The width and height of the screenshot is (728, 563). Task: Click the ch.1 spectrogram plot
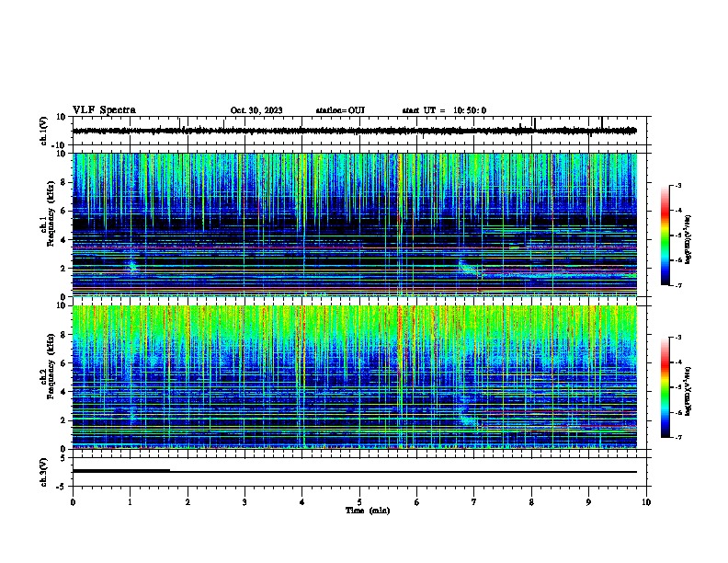(x=355, y=224)
